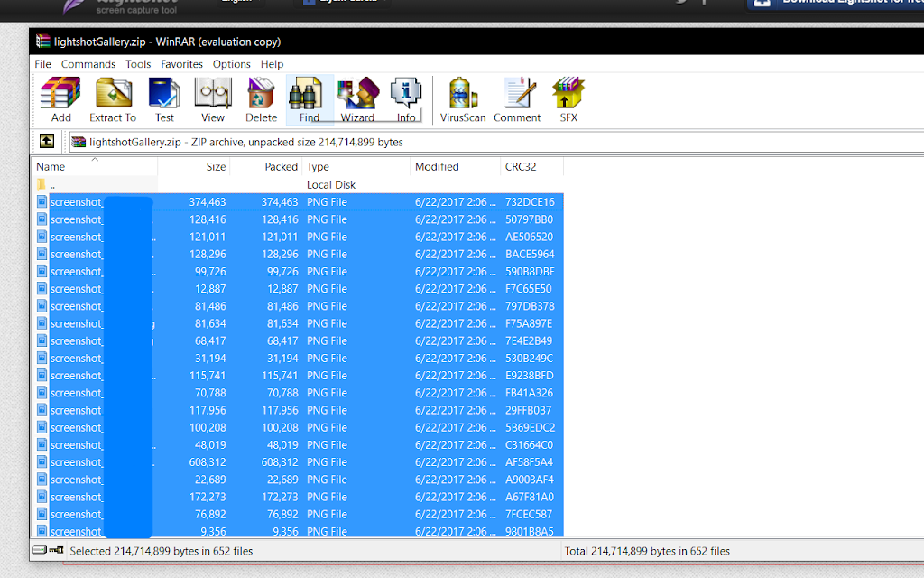924x578 pixels.
Task: Show archive Info
Action: point(406,99)
